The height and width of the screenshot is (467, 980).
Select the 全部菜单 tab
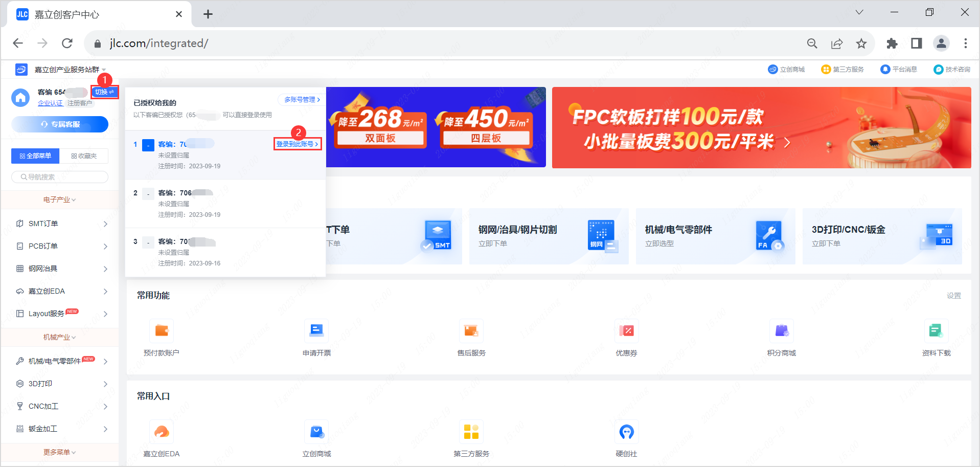[35, 156]
